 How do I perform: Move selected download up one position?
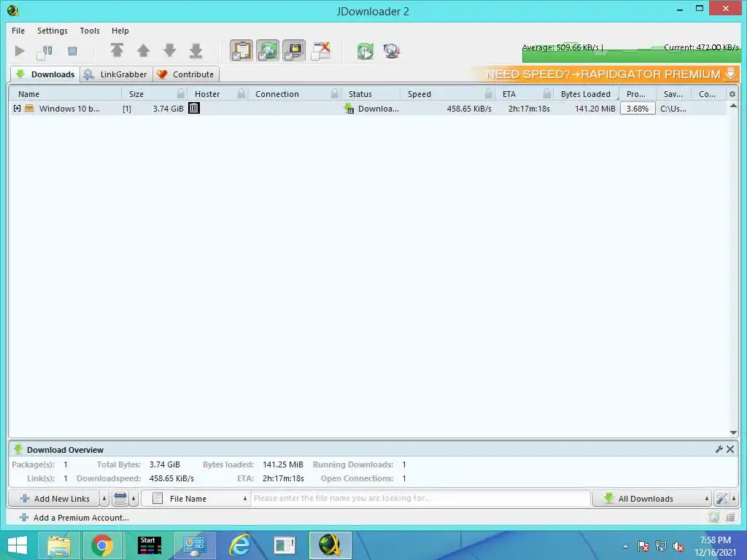point(144,50)
